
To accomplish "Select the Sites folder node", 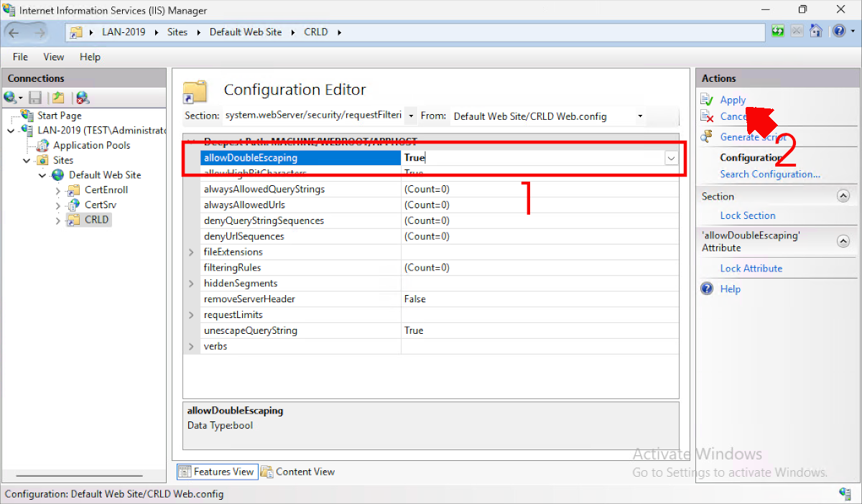I will 63,160.
